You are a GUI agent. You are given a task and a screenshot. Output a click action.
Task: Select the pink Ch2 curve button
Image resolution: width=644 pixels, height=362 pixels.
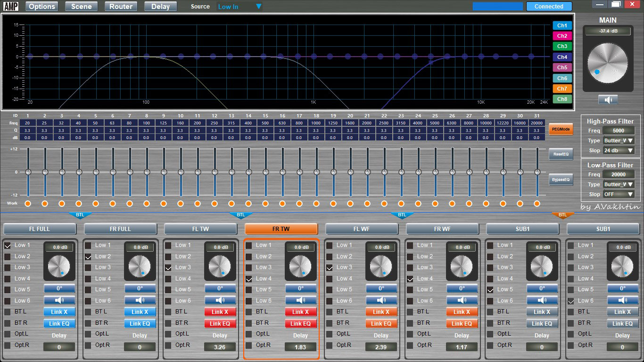(x=562, y=36)
